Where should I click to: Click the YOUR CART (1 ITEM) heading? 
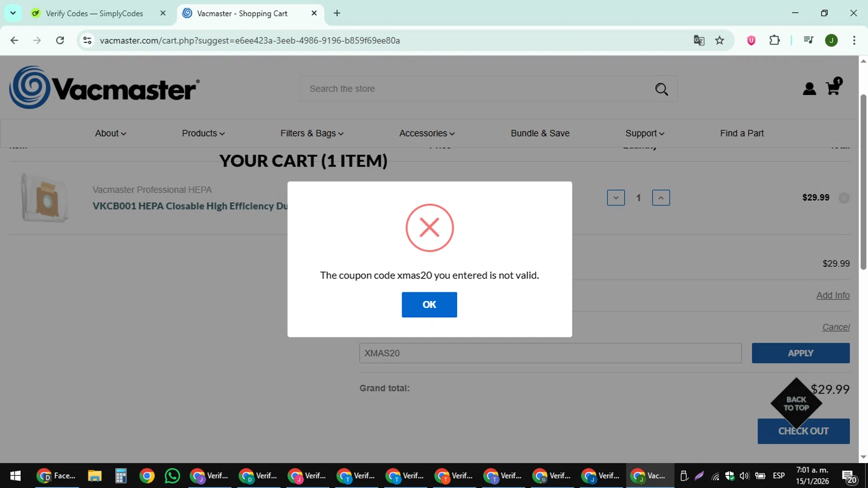(x=303, y=160)
